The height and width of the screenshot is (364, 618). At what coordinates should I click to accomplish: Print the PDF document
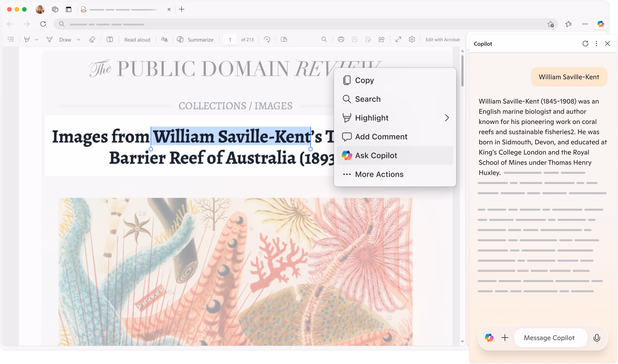[x=341, y=39]
